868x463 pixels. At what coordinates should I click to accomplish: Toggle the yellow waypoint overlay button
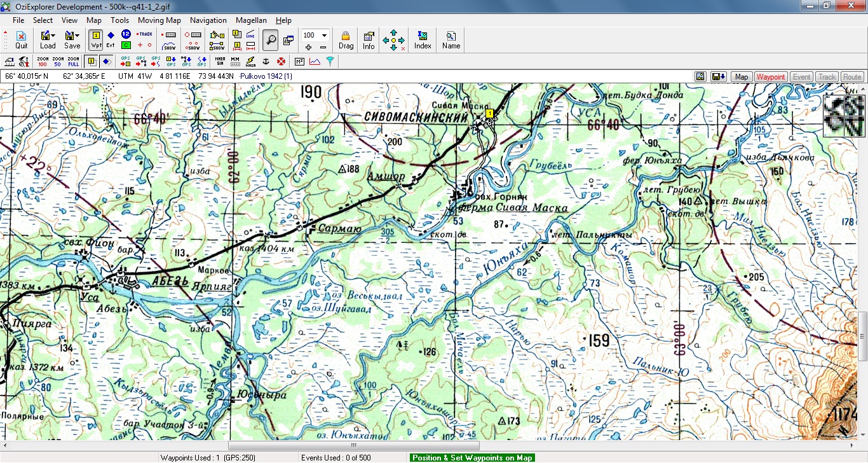pyautogui.click(x=91, y=62)
